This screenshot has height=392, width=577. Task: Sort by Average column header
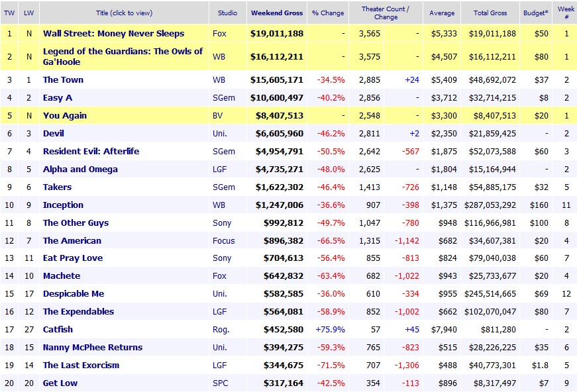click(x=442, y=13)
